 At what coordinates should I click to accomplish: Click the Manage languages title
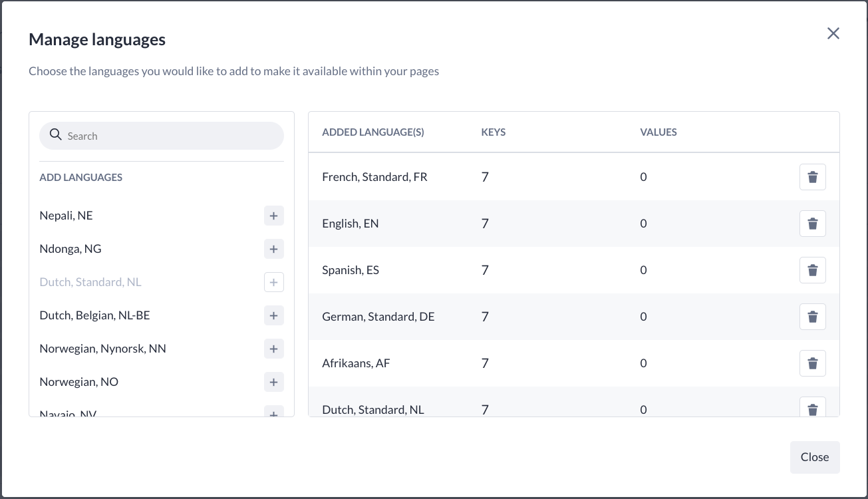[97, 40]
